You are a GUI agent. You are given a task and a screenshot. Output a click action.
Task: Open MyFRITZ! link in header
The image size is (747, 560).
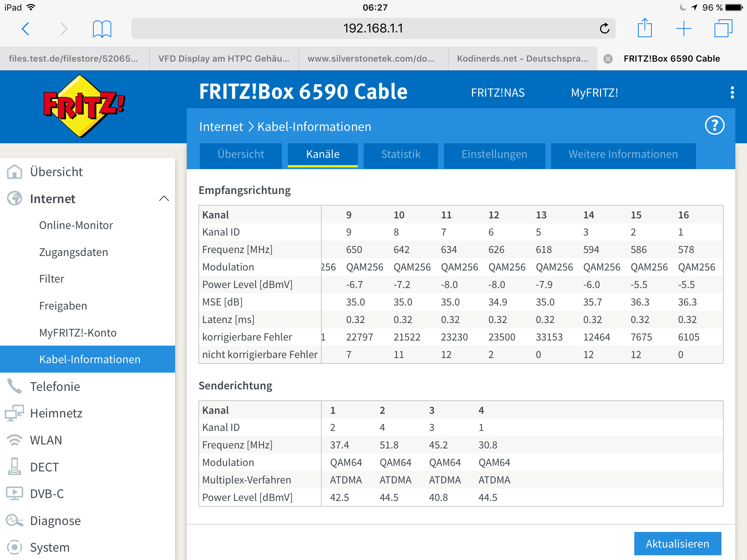(595, 93)
